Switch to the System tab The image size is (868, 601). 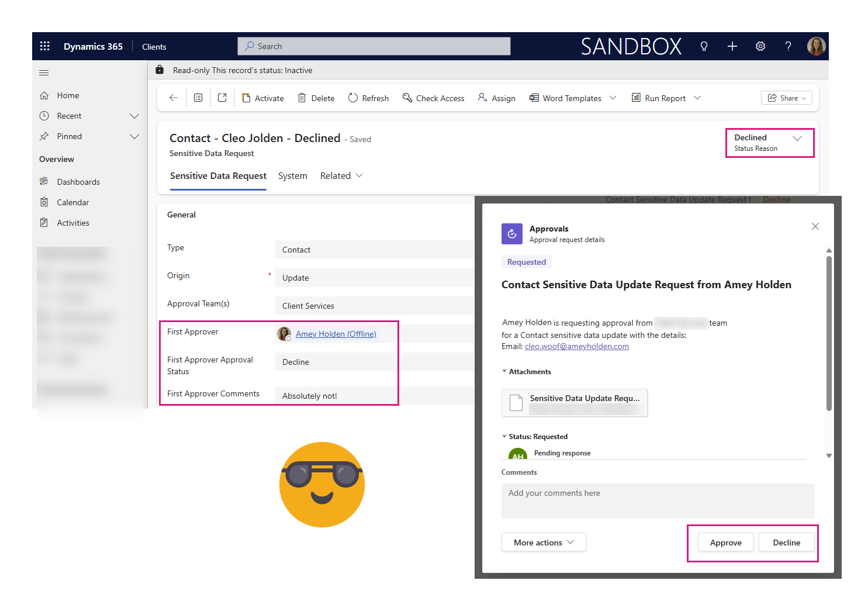(x=293, y=175)
